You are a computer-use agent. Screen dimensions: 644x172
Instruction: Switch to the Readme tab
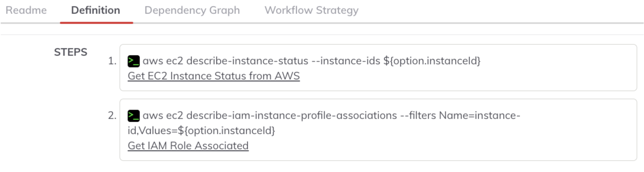tap(26, 10)
